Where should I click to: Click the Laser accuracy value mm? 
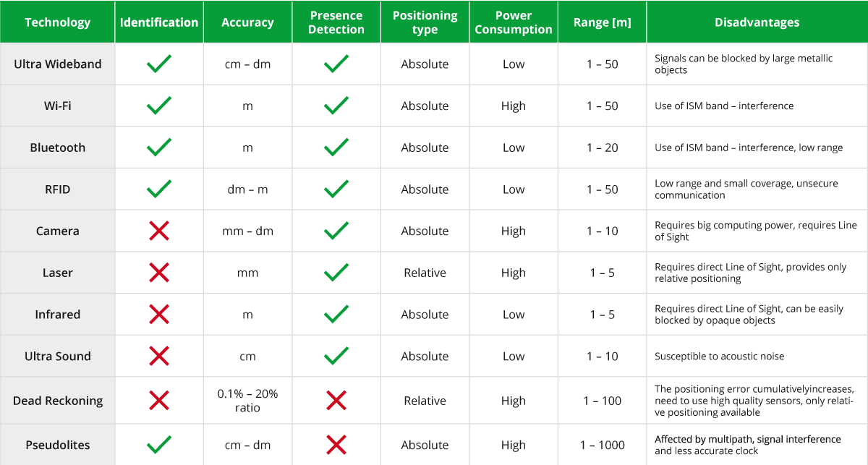pos(247,273)
